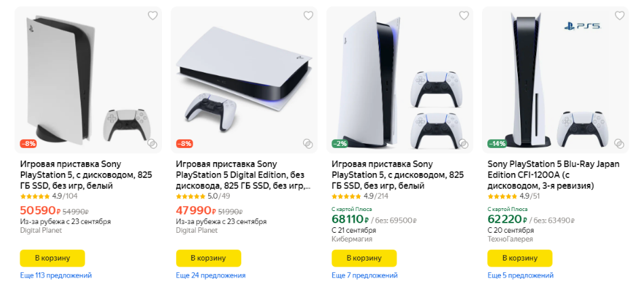Favorite the PlayStation 5 Digital Edition listing
The image size is (644, 285).
tap(308, 16)
